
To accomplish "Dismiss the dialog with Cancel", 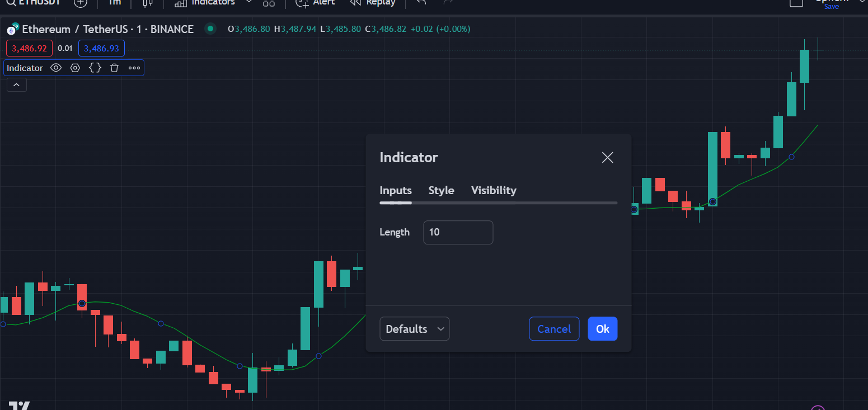I will [554, 329].
